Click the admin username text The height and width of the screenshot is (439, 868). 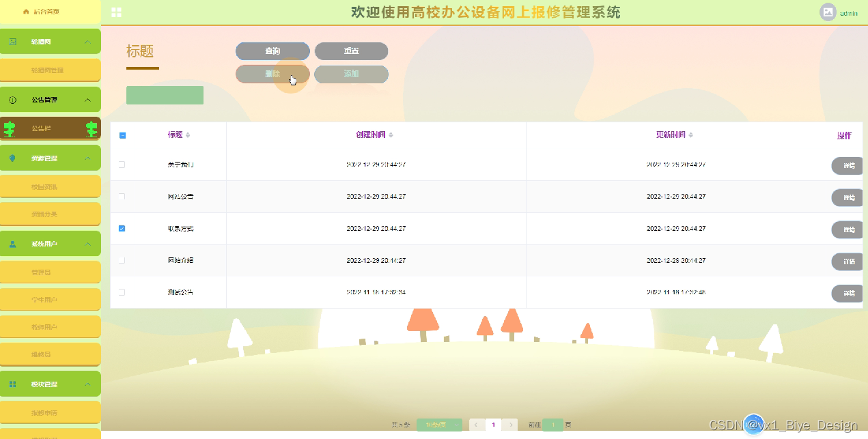(x=849, y=13)
